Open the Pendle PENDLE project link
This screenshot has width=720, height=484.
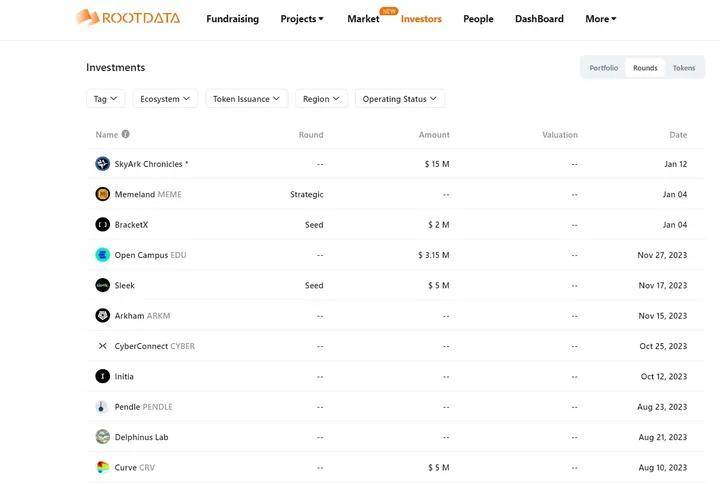coord(143,406)
